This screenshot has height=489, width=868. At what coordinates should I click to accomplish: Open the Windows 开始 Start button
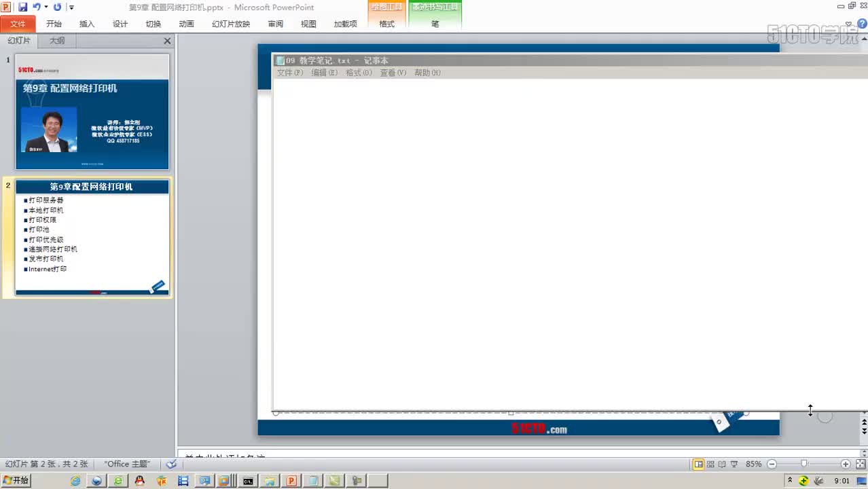pos(16,480)
